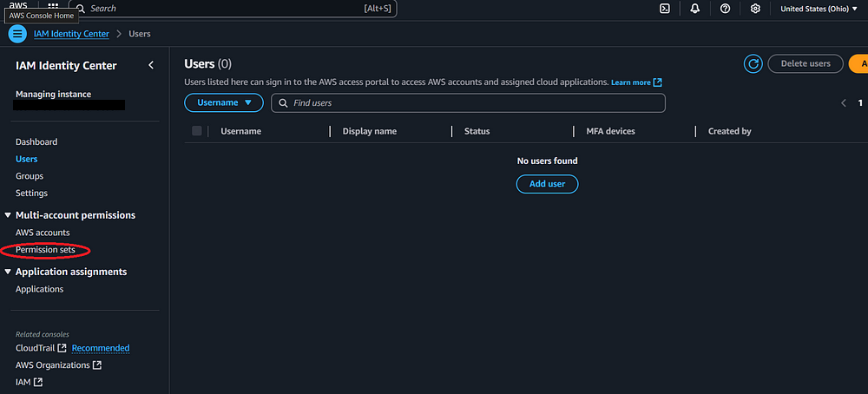Collapse the Application assignments section
Screen dimensions: 868x394
click(x=9, y=272)
